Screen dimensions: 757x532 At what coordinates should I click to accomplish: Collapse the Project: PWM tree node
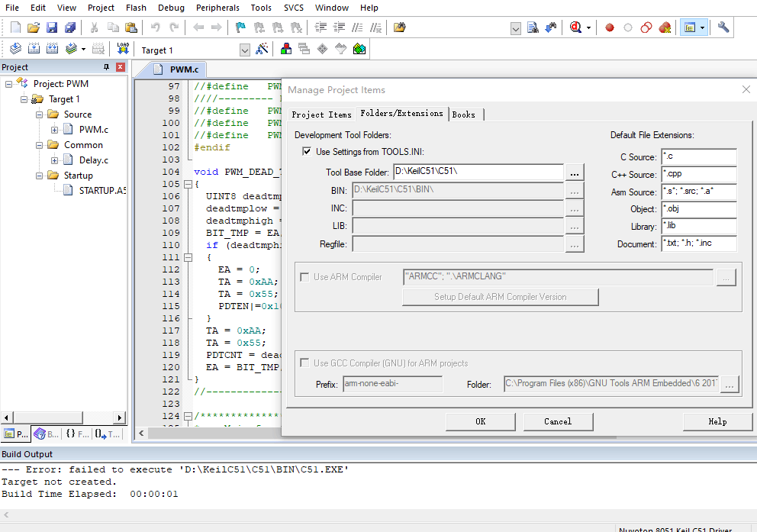8,84
